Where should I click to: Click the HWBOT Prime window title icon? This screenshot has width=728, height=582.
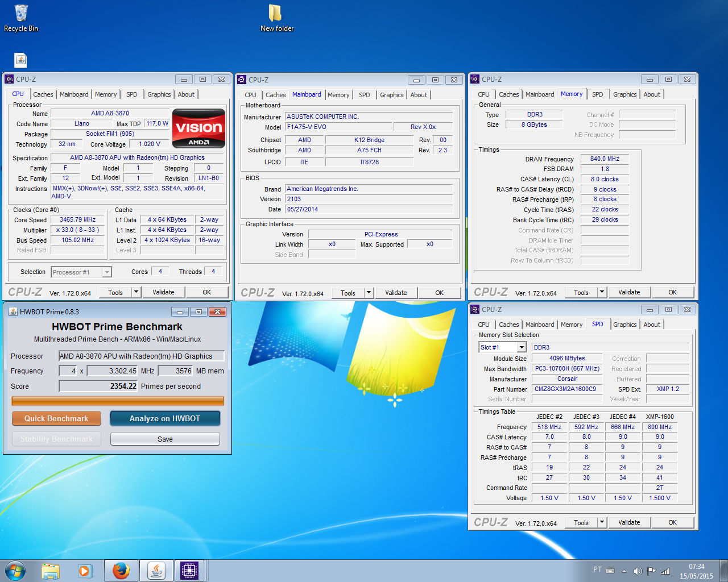pyautogui.click(x=13, y=311)
